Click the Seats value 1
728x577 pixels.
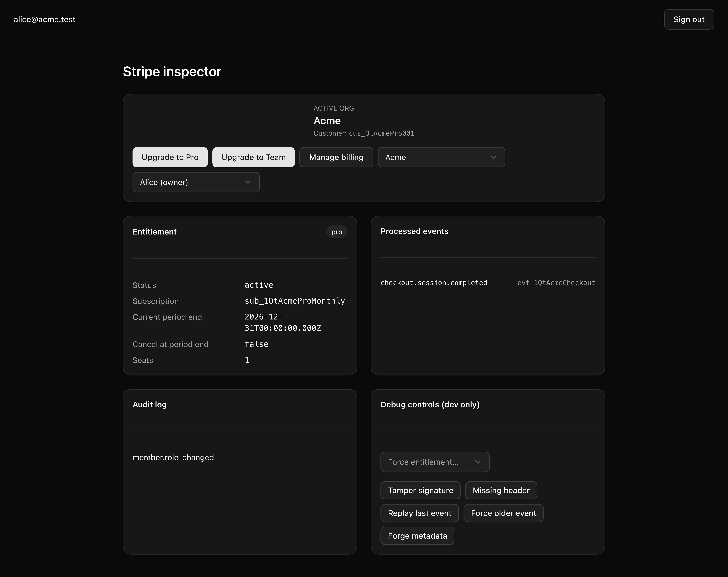[247, 360]
